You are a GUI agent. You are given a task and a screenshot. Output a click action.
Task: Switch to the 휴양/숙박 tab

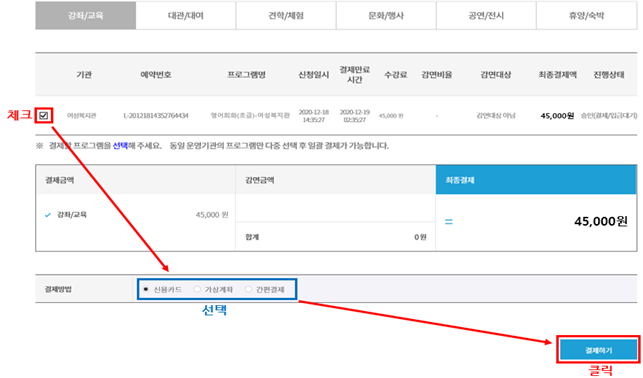586,16
